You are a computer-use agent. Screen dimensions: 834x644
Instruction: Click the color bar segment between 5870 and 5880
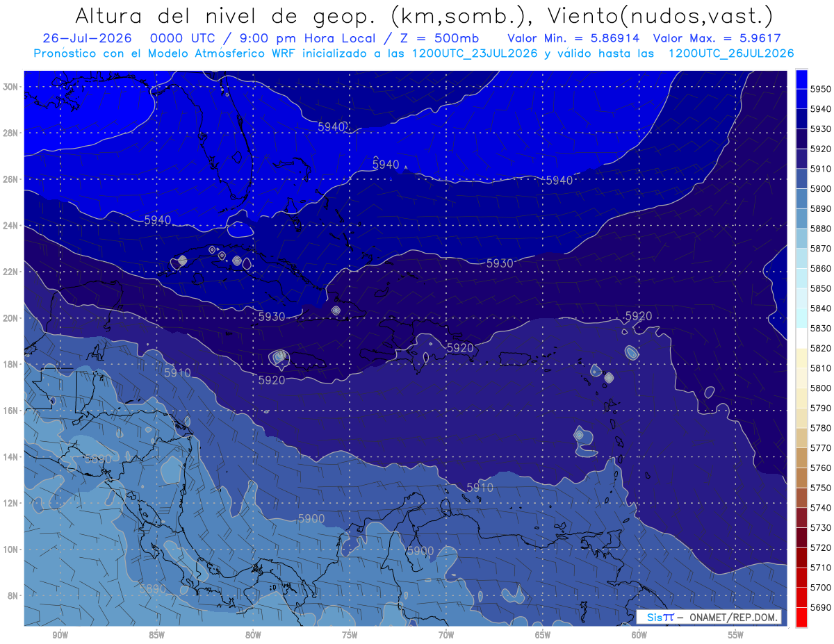(x=801, y=238)
